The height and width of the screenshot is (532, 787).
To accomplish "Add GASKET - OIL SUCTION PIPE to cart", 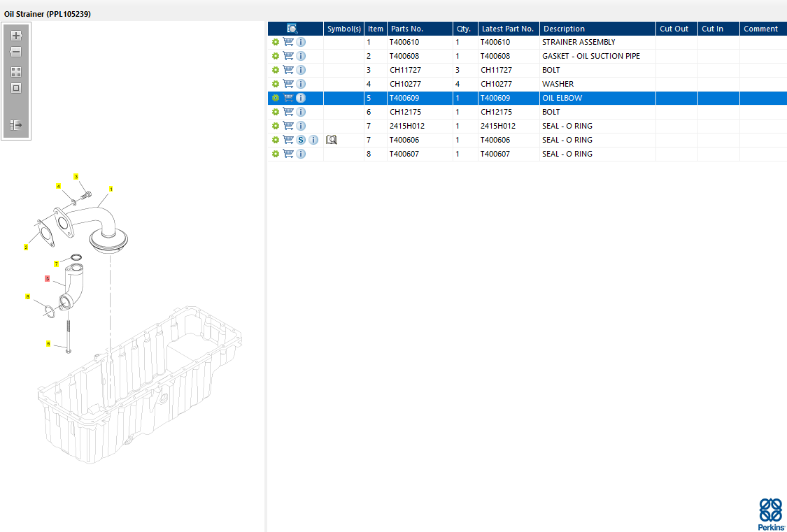I will tap(288, 56).
